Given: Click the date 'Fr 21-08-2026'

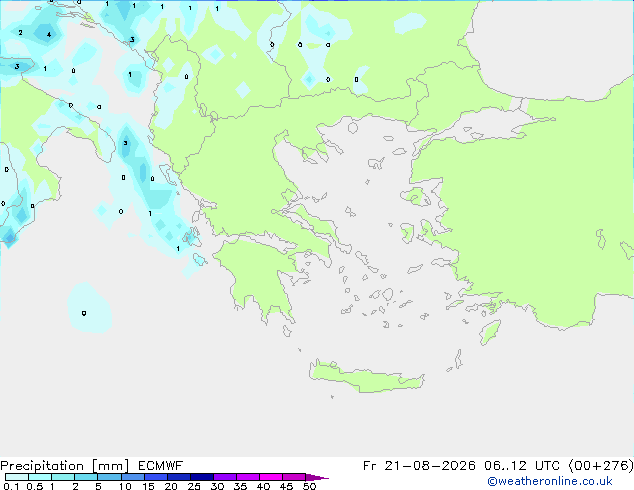Looking at the screenshot, I should [419, 466].
